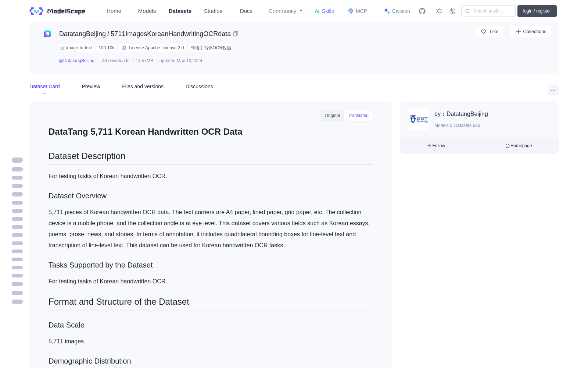Viewport: 588px width, 368px height.
Task: Click the MCP diamond icon
Action: tap(351, 11)
